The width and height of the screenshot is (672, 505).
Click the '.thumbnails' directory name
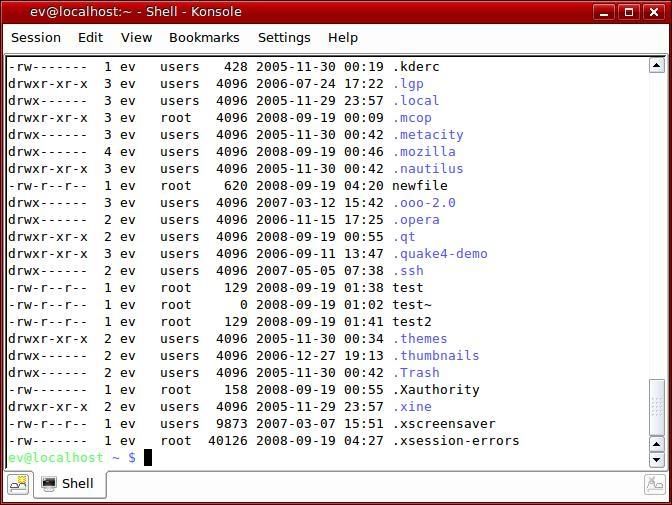click(x=436, y=356)
